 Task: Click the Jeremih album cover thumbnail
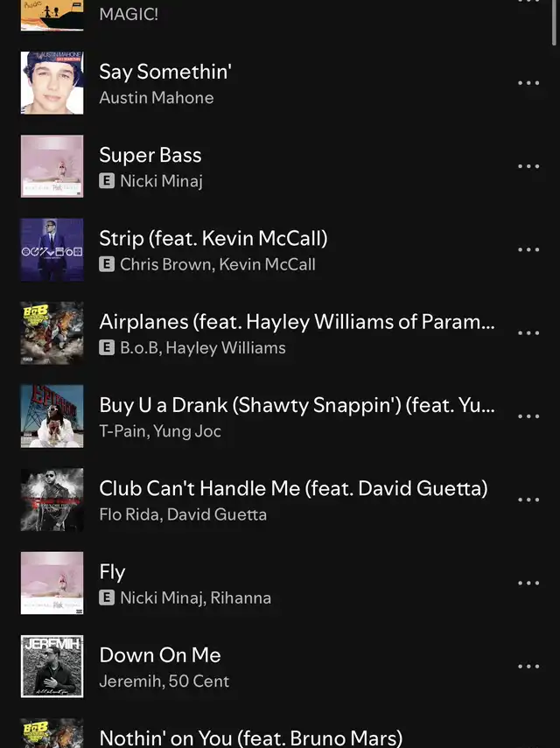click(52, 667)
